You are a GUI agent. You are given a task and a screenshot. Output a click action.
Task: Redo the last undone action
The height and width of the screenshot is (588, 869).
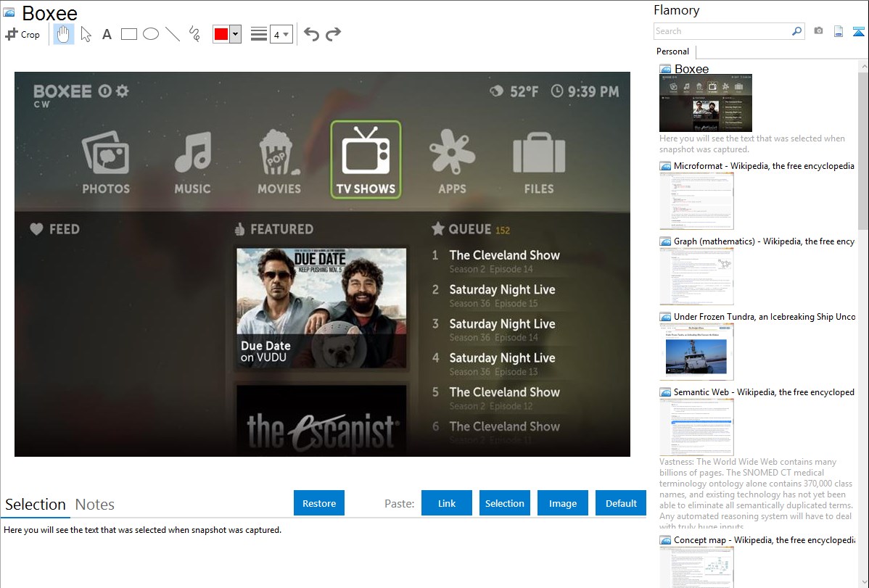click(333, 34)
